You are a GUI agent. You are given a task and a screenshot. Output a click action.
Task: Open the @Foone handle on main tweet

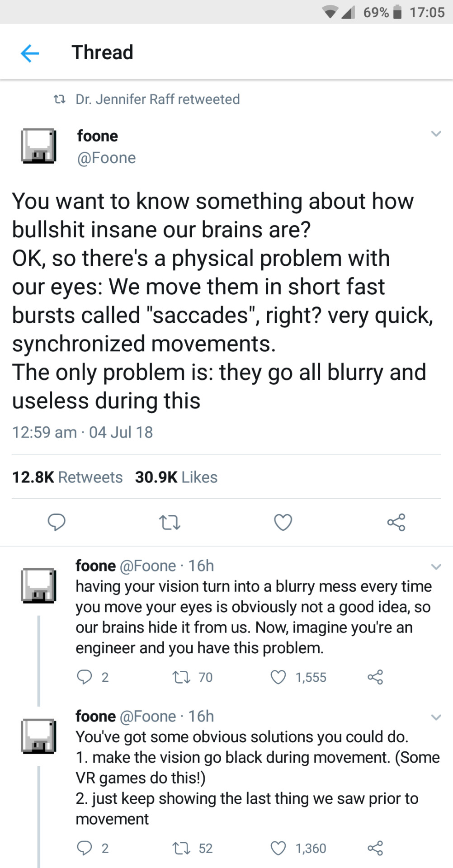tap(106, 158)
